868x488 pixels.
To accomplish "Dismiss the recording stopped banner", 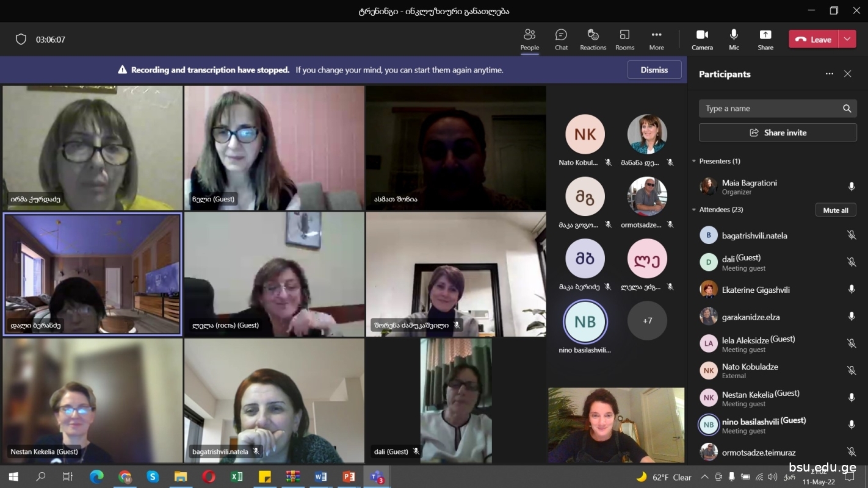I will (654, 70).
